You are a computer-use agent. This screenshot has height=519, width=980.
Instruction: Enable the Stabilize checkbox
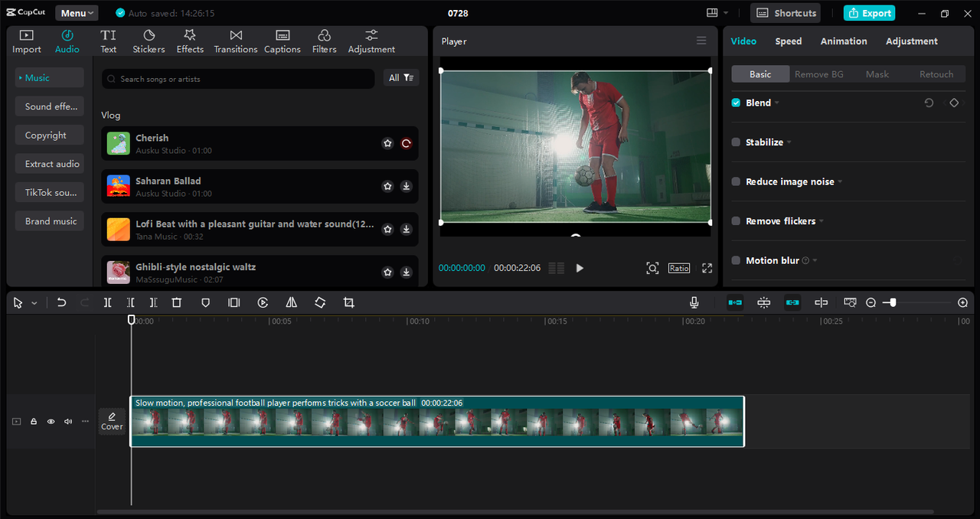(x=736, y=142)
